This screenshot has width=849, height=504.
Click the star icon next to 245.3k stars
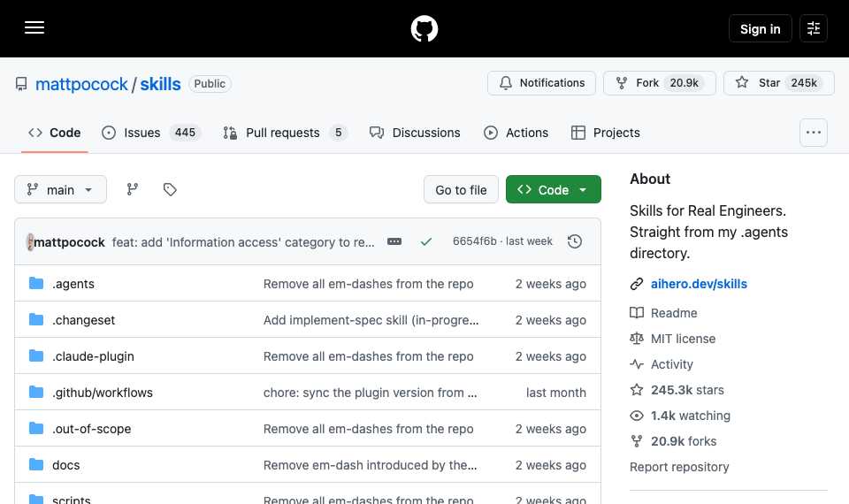637,390
